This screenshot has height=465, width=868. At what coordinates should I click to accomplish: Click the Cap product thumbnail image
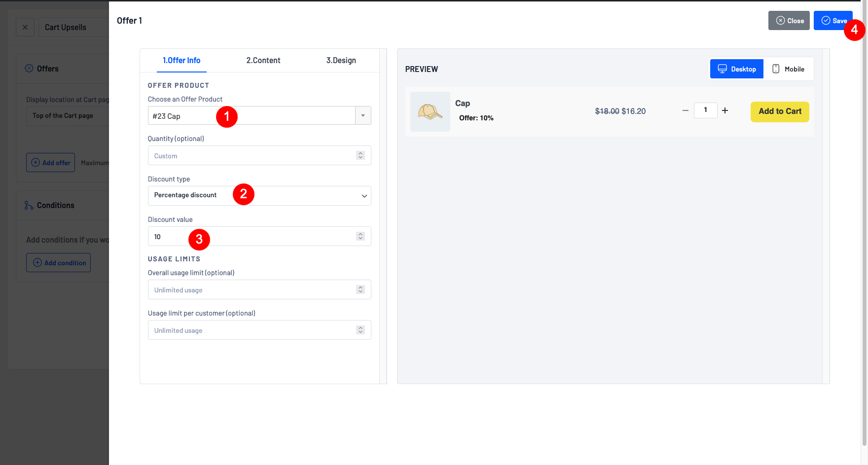430,112
